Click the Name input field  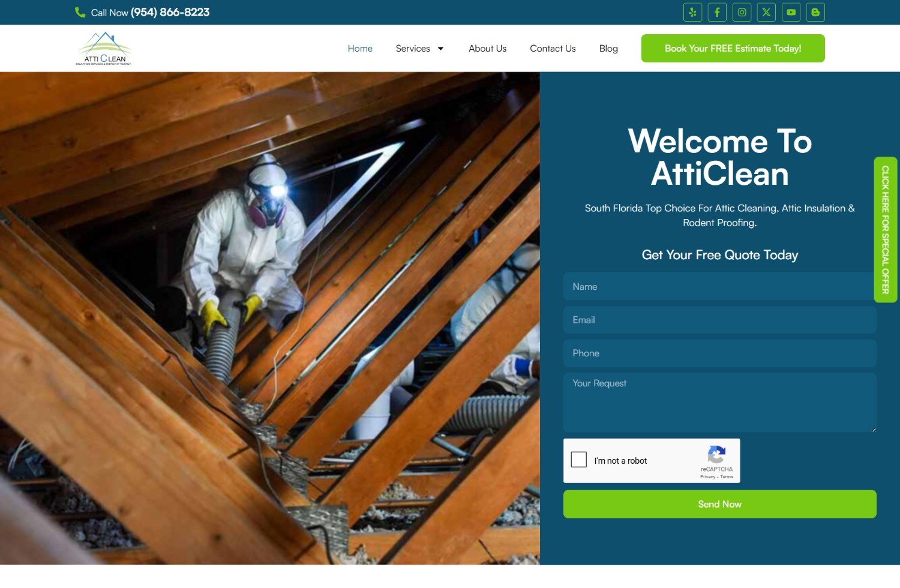(x=719, y=287)
